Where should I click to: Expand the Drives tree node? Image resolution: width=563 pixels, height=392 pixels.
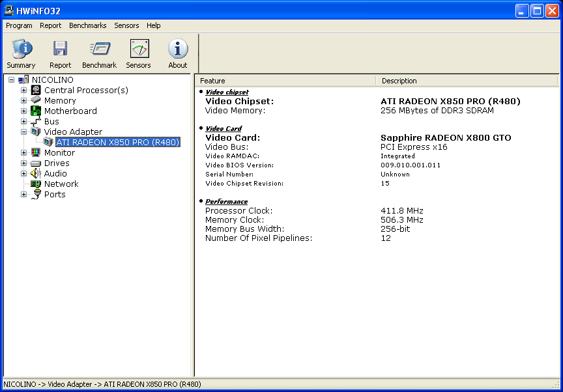point(23,163)
